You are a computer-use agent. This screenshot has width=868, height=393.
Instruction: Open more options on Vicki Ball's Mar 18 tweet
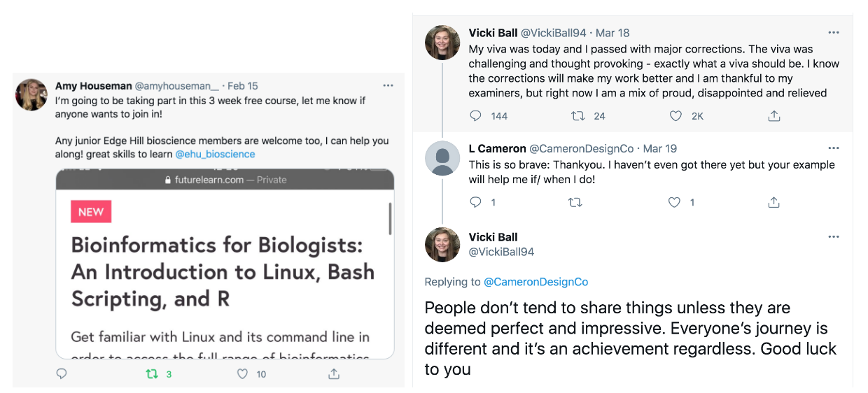coord(833,33)
